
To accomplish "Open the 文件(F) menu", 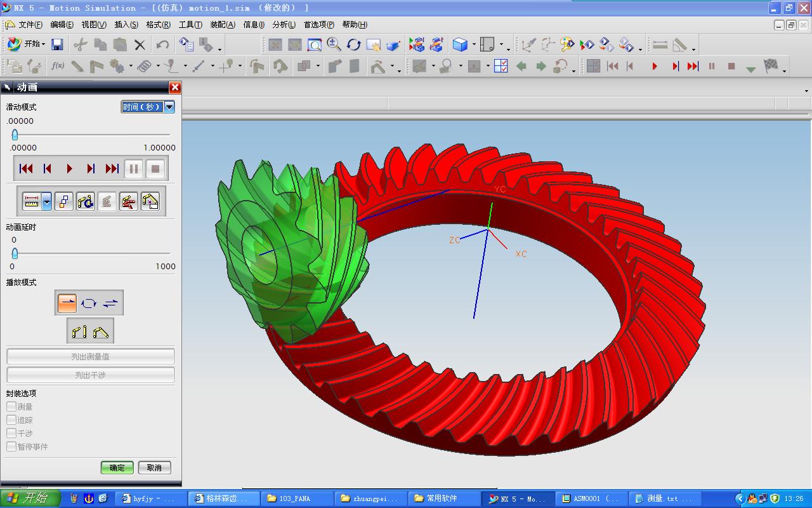I will click(30, 25).
